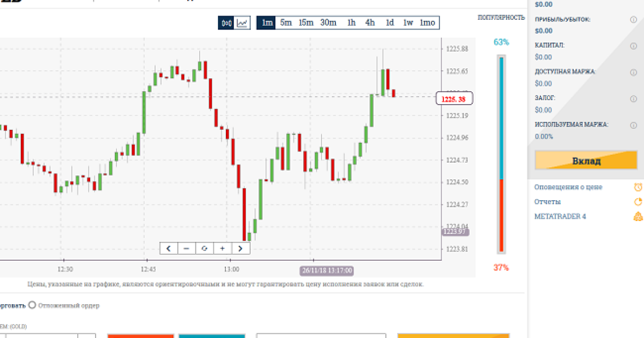Click the reports pie chart icon
Screen dimensions: 644x338
638,202
